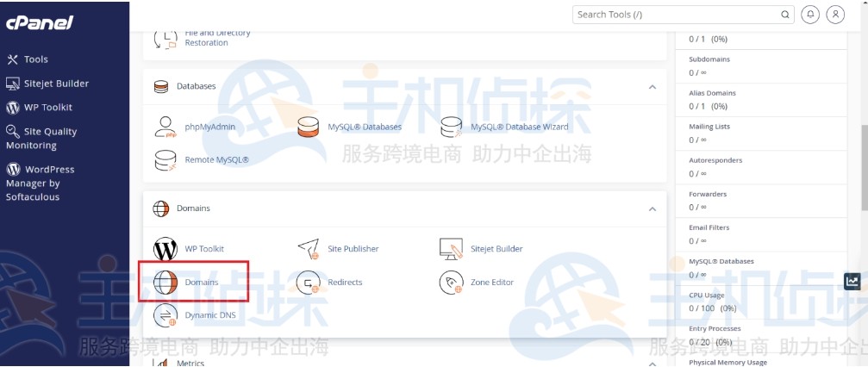The image size is (868, 367).
Task: Click the phpMyAdmin icon
Action: point(165,128)
